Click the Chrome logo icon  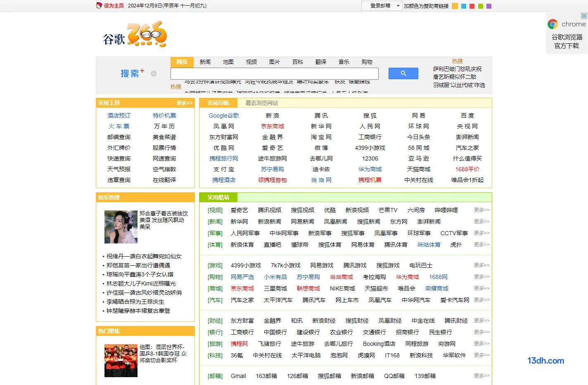552,24
